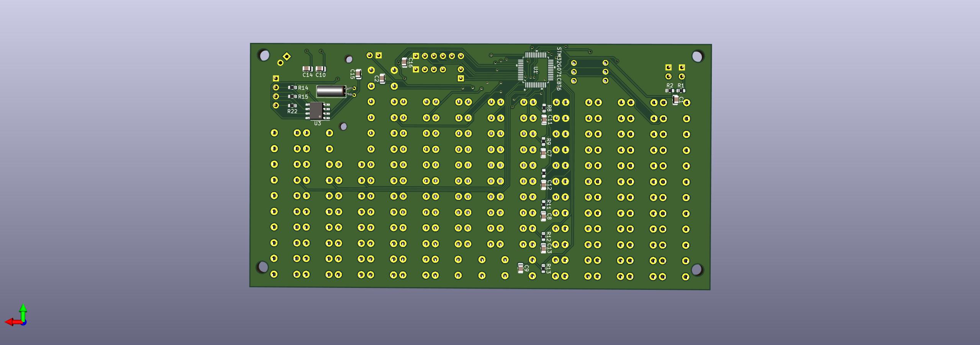Click capacitor C12
Viewport: 980px width, 345px height.
[543, 185]
